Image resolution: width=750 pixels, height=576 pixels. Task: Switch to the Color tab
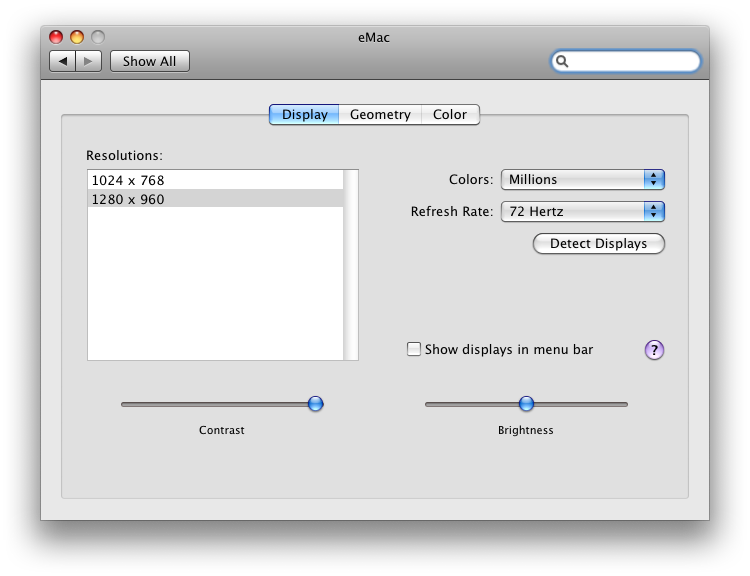click(450, 115)
